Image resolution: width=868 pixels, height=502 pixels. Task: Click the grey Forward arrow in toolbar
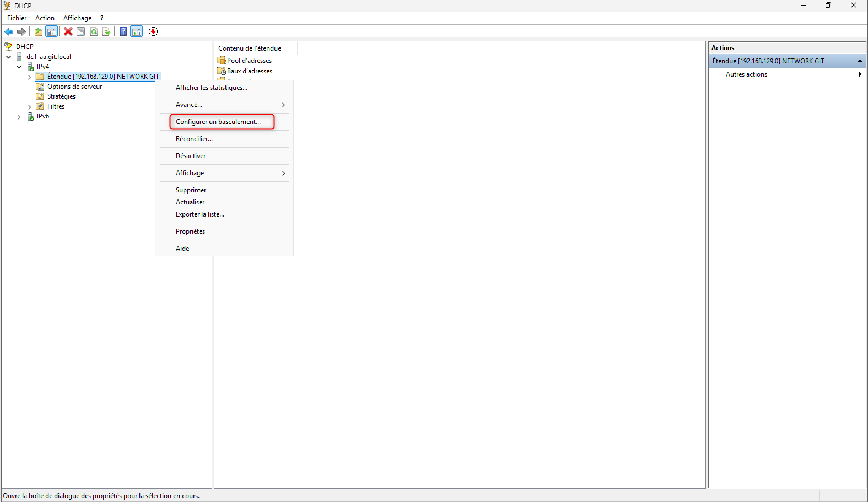[21, 31]
